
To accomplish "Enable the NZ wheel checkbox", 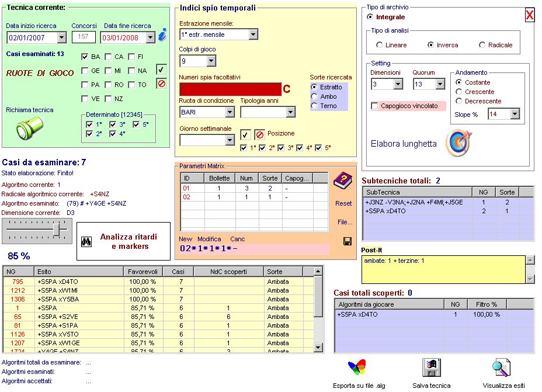I will pos(108,99).
